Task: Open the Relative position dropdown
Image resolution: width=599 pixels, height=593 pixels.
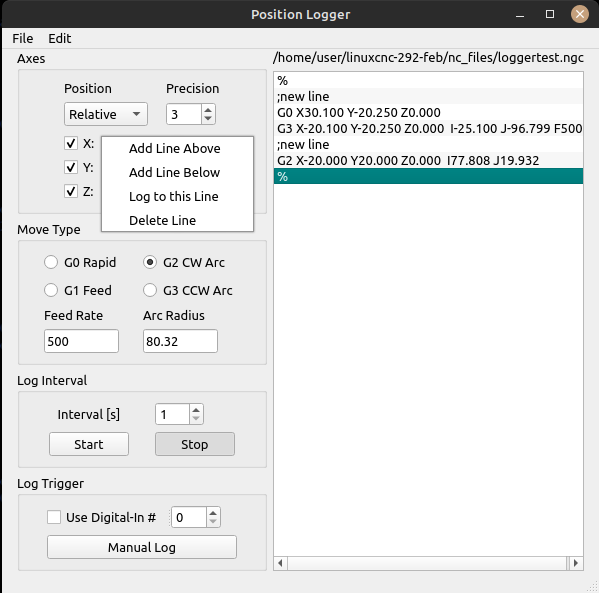Action: [x=106, y=114]
